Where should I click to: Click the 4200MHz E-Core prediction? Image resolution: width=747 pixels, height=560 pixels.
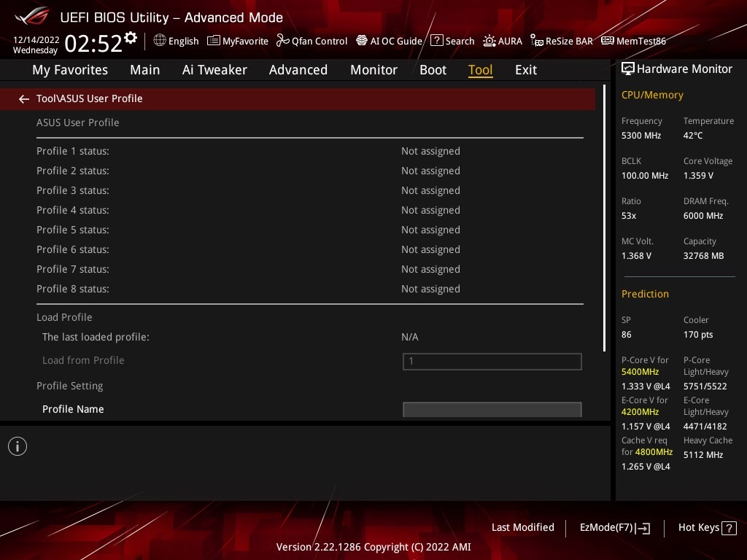640,412
